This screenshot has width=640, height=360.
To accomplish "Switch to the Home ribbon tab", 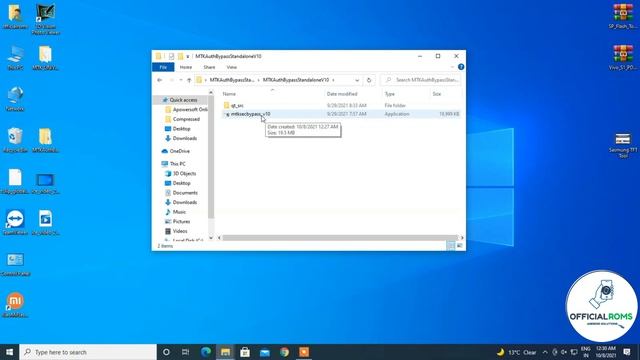I will pos(186,67).
